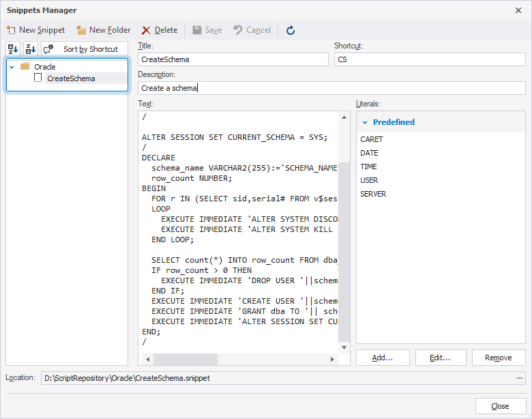Sort snippets ascending A to Z
Screen dimensions: 532x419
click(x=13, y=49)
